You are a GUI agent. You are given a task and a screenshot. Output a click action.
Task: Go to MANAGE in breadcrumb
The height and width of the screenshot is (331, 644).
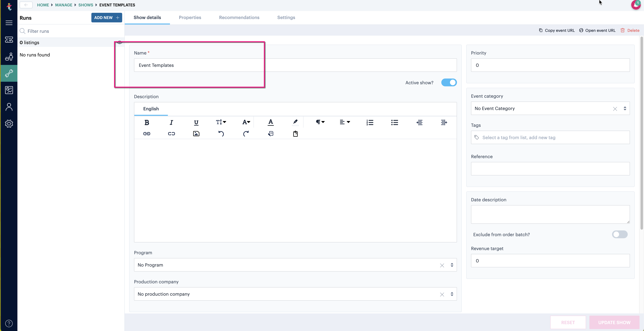coord(64,5)
